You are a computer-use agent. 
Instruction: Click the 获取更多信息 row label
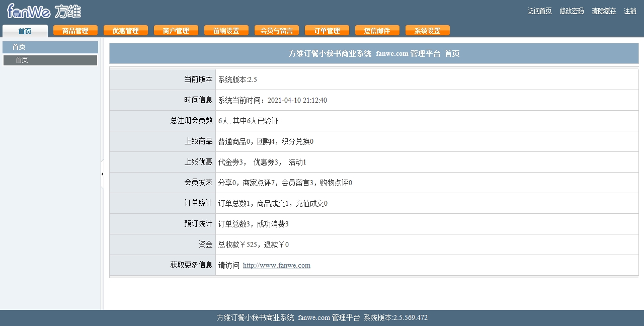[191, 265]
